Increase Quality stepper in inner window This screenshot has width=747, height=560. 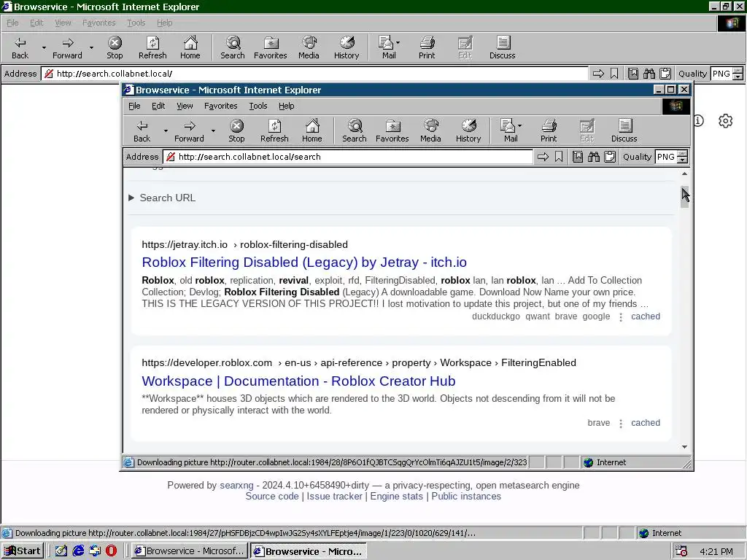tap(683, 153)
